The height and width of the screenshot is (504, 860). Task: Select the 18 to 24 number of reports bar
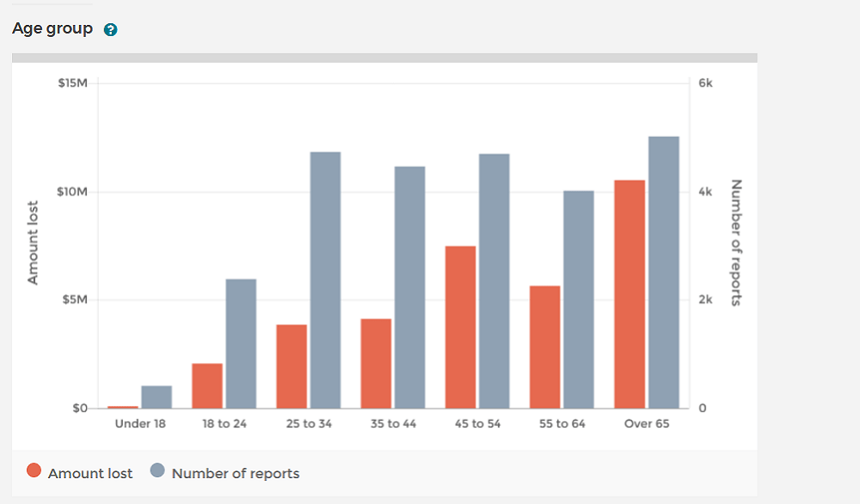241,343
